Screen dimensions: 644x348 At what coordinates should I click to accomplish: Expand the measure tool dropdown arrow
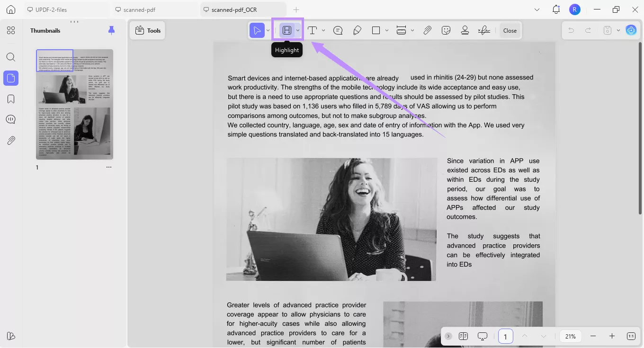pyautogui.click(x=412, y=30)
